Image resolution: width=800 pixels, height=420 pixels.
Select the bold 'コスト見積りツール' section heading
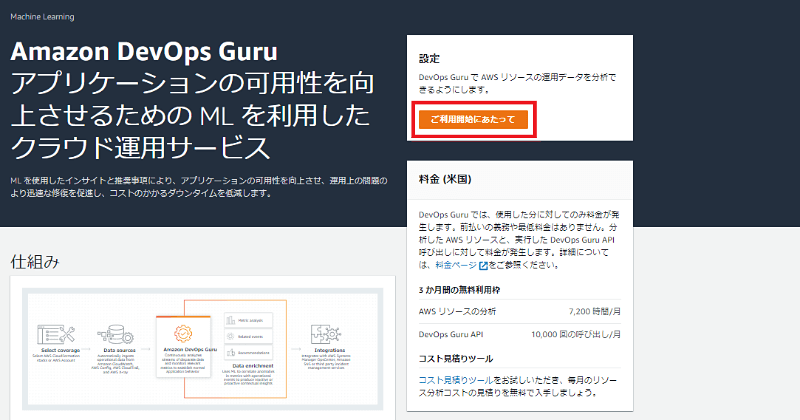pyautogui.click(x=456, y=359)
